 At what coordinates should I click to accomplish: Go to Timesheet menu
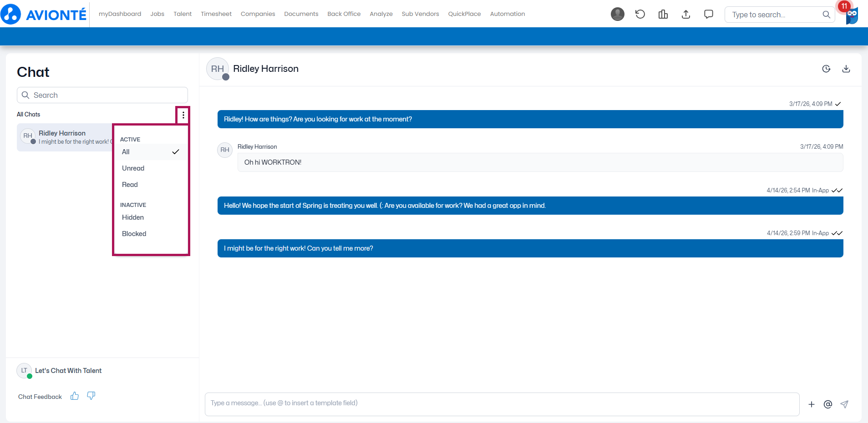click(x=216, y=14)
